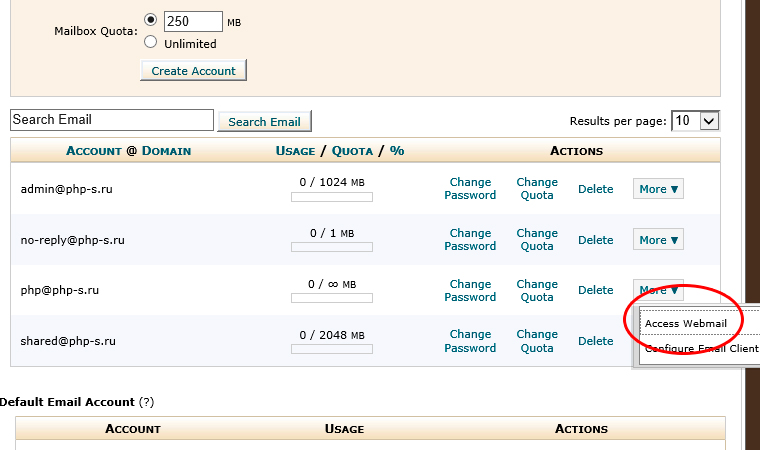The width and height of the screenshot is (760, 450).
Task: Delete the php@php-s.ru account
Action: 596,290
